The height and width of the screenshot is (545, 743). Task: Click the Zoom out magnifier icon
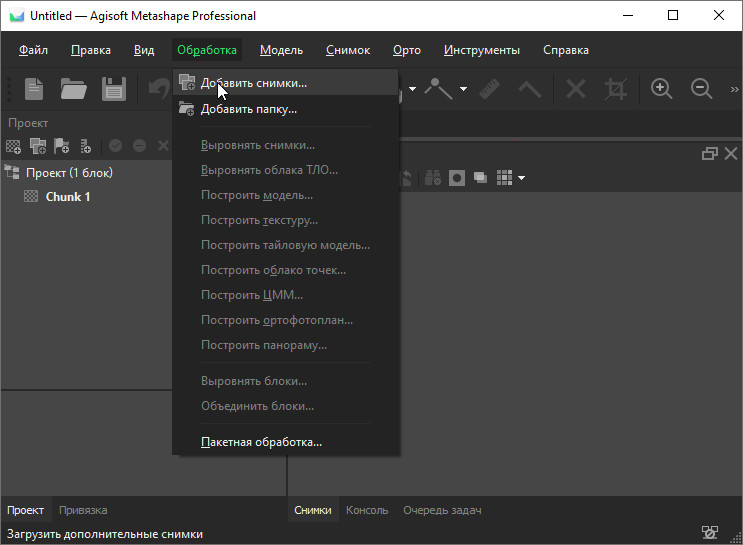(702, 88)
